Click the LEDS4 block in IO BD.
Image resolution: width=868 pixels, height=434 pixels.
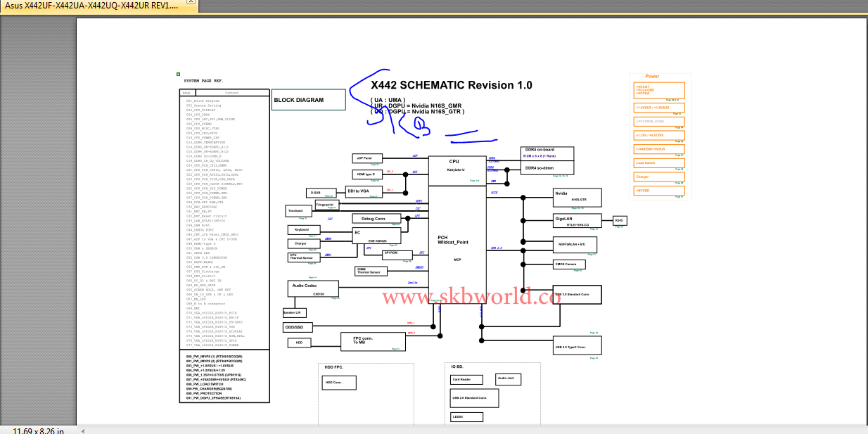(x=466, y=417)
